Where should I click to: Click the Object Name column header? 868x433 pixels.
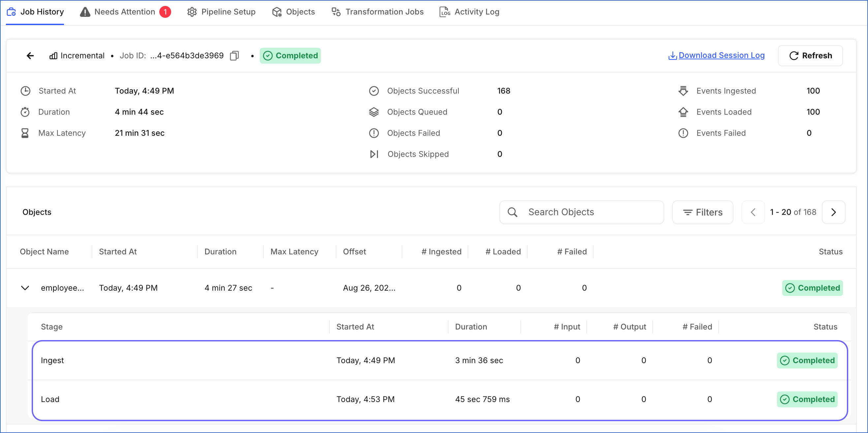[44, 251]
